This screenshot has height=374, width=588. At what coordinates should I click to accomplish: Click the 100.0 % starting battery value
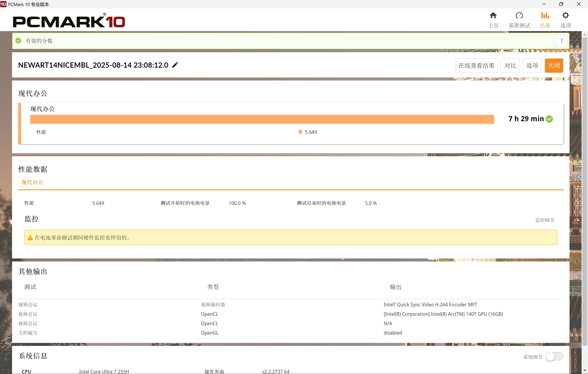click(237, 203)
